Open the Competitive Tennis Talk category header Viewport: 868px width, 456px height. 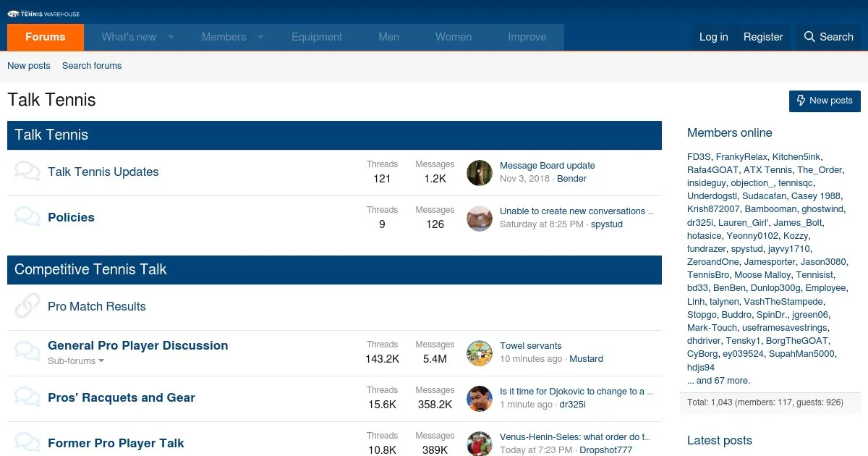pyautogui.click(x=90, y=269)
